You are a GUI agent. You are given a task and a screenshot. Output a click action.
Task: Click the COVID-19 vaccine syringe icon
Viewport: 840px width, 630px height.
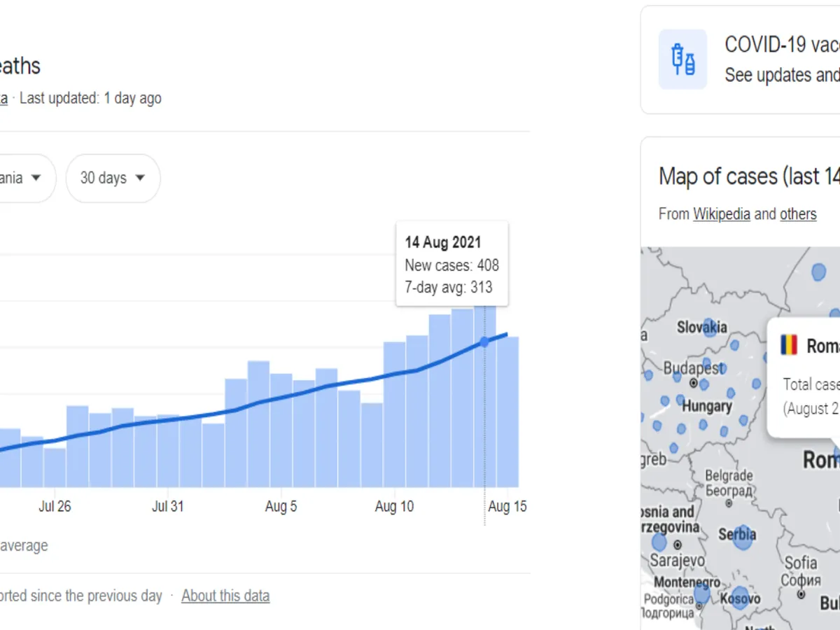[x=682, y=59]
